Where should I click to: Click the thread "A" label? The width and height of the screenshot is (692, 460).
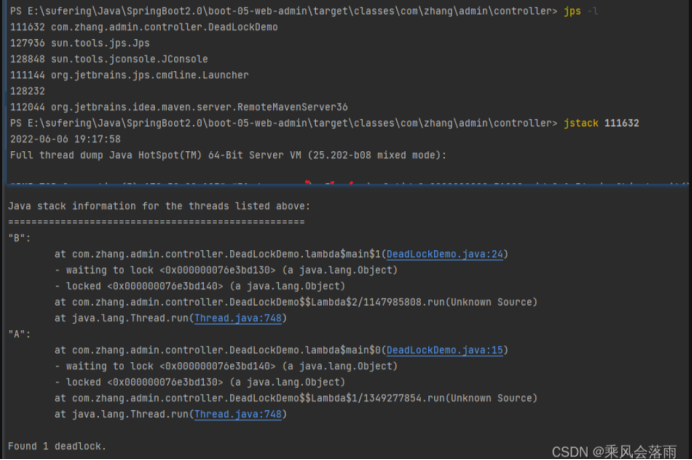pyautogui.click(x=18, y=334)
